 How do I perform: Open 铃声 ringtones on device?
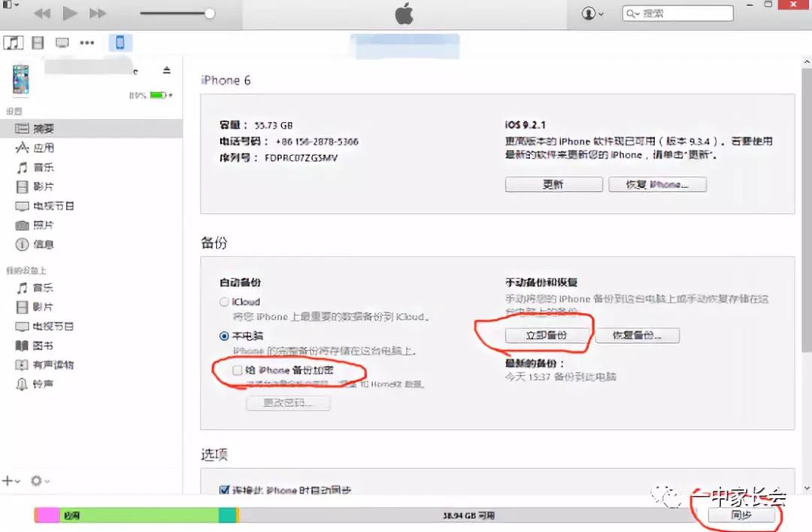click(x=35, y=385)
